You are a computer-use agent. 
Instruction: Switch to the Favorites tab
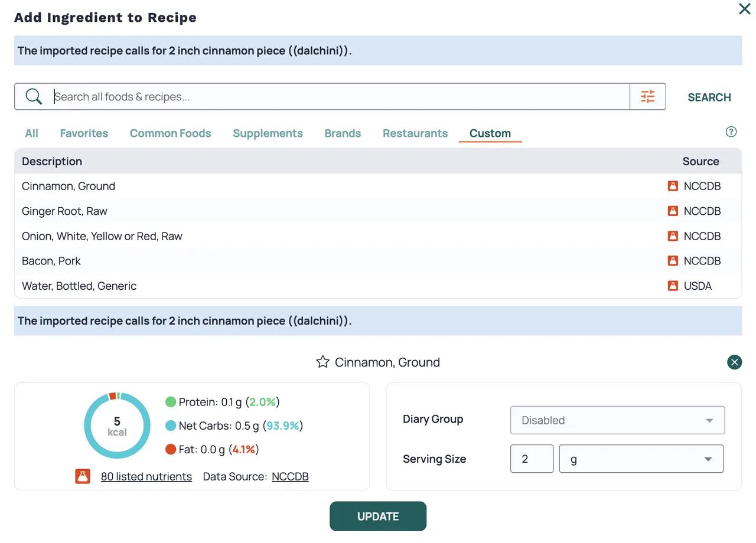tap(84, 133)
